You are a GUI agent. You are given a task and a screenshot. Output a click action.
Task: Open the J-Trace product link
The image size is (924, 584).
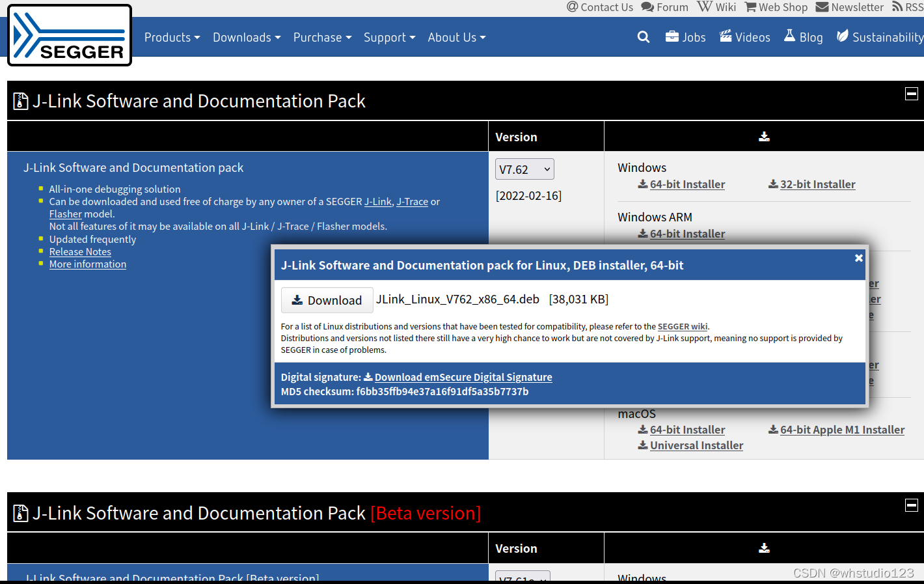click(413, 202)
